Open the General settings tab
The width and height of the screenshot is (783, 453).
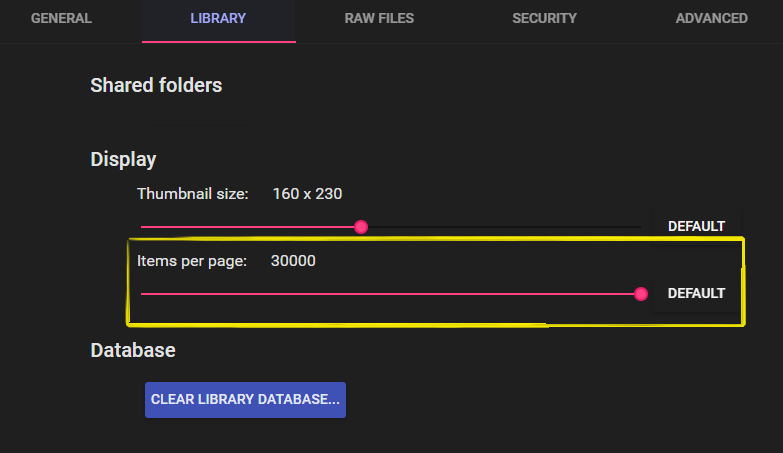(61, 18)
